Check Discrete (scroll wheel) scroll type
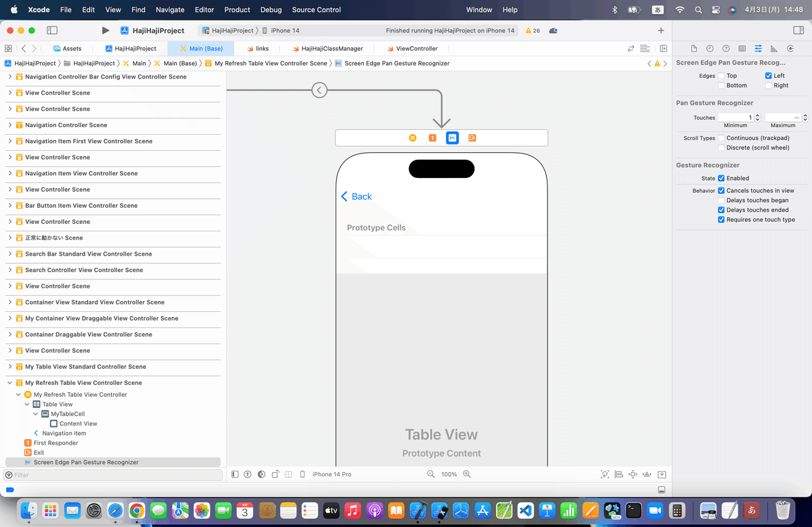The image size is (812, 527). pos(721,147)
